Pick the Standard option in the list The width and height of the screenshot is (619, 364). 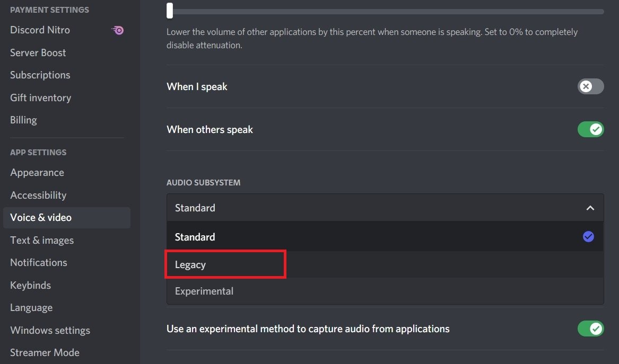tap(195, 237)
